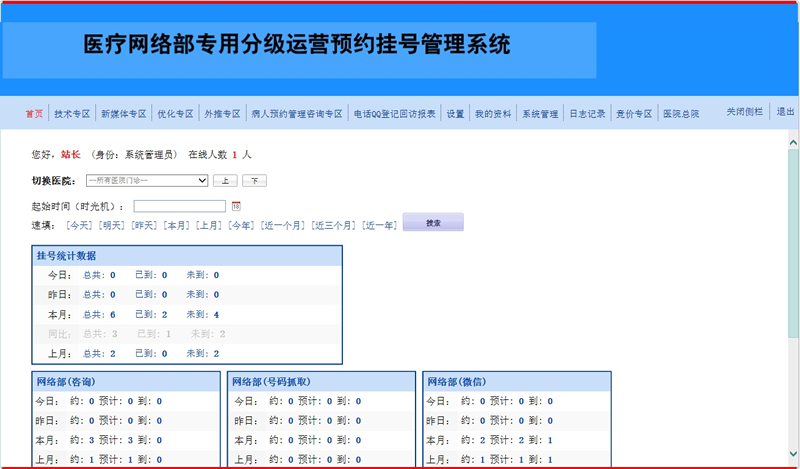Open the 日志记录 menu

click(x=587, y=114)
